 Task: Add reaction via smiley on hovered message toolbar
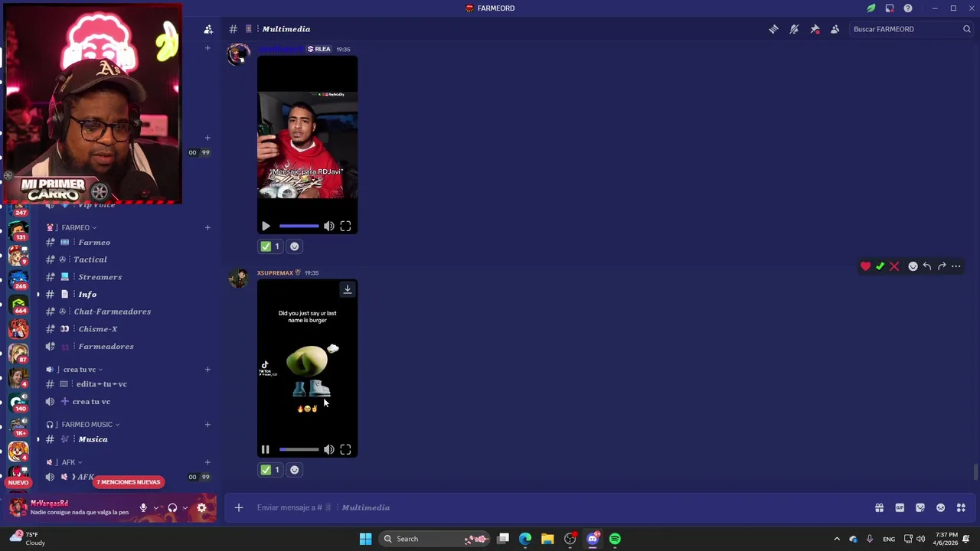(913, 266)
